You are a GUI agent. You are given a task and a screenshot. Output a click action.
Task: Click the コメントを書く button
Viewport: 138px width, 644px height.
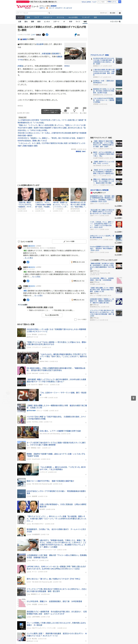69,241
